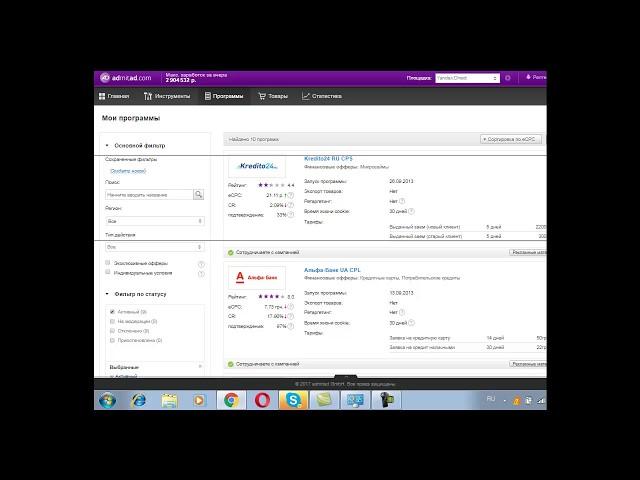
Task: Click the help icon beside Альфа-Банк eCPC value
Action: (x=291, y=307)
